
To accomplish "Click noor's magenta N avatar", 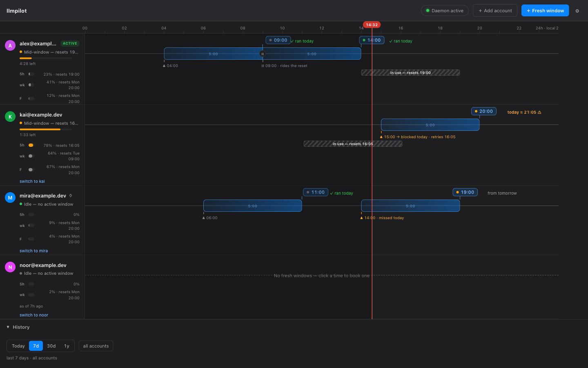I will [x=10, y=267].
